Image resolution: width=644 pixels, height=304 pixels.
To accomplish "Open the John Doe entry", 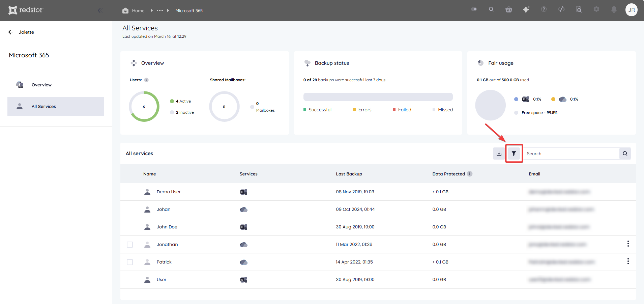I will [167, 227].
